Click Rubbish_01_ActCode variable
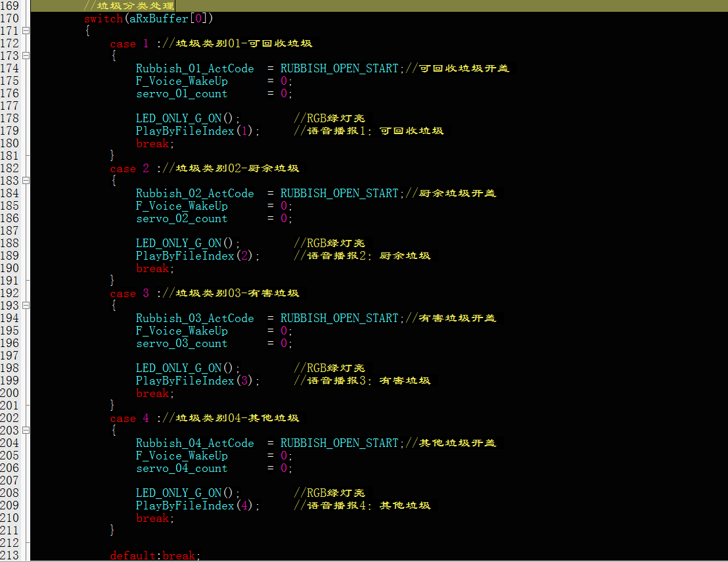The width and height of the screenshot is (728, 562). [x=195, y=69]
